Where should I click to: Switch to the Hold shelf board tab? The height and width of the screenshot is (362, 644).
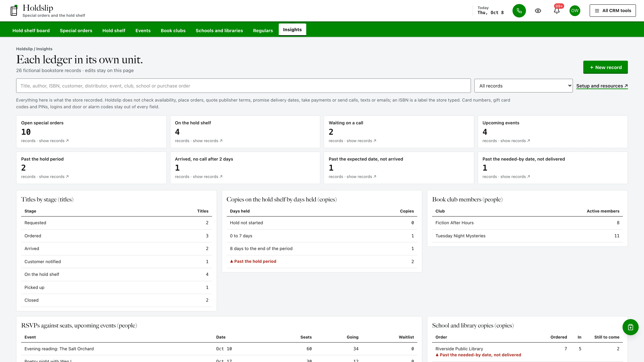click(x=31, y=31)
